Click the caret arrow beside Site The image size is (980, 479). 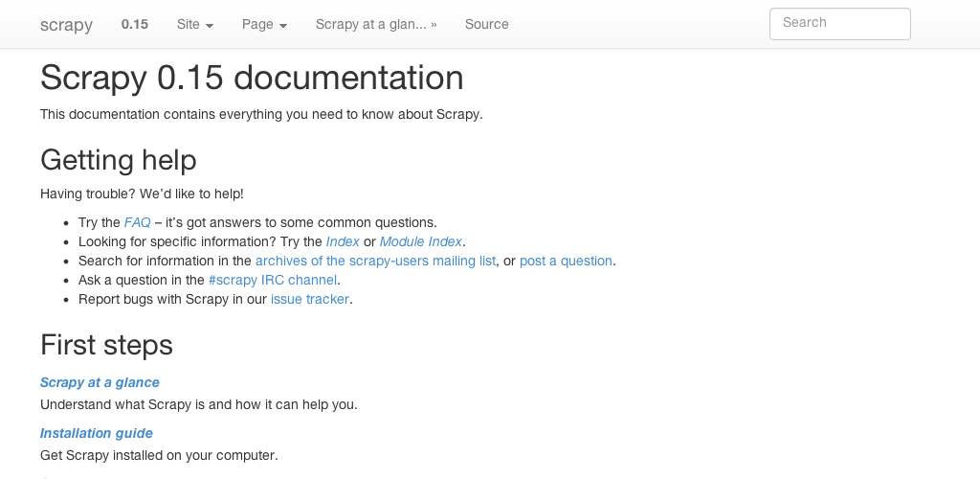point(210,26)
